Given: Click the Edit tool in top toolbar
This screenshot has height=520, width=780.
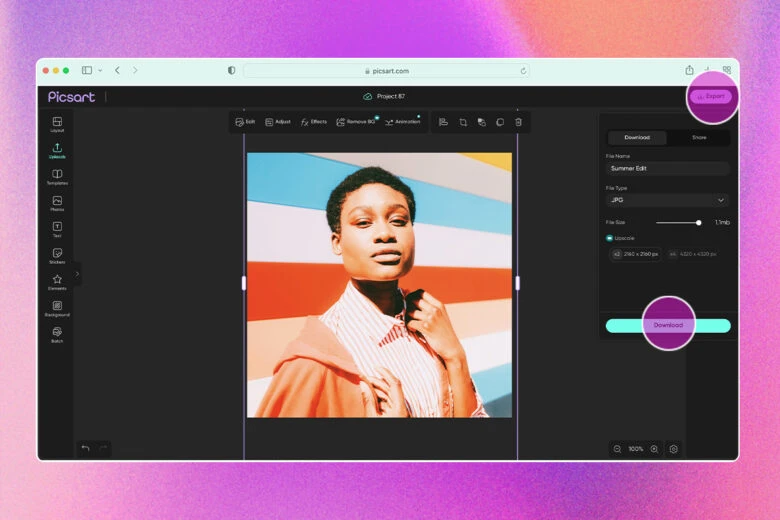Looking at the screenshot, I should 245,122.
